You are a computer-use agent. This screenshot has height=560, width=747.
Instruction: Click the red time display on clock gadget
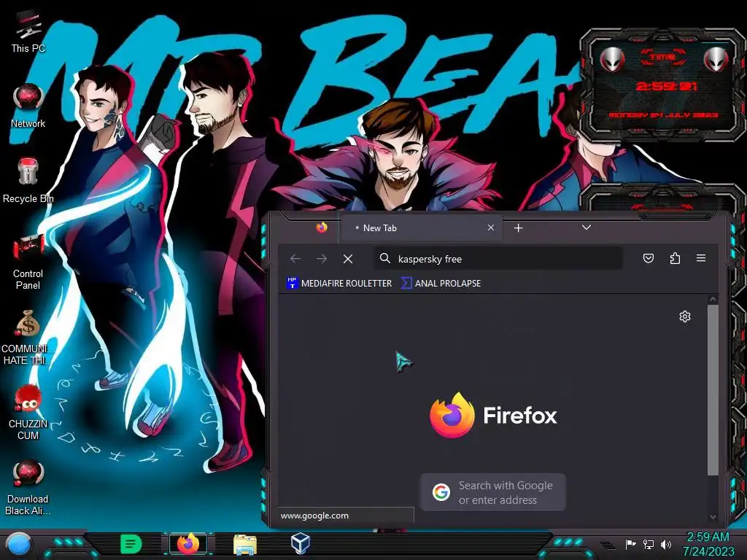pos(666,86)
